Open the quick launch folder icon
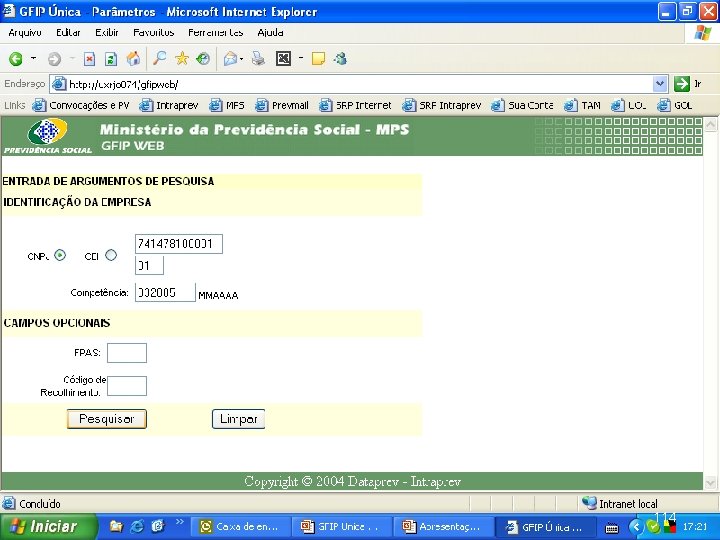 point(116,526)
